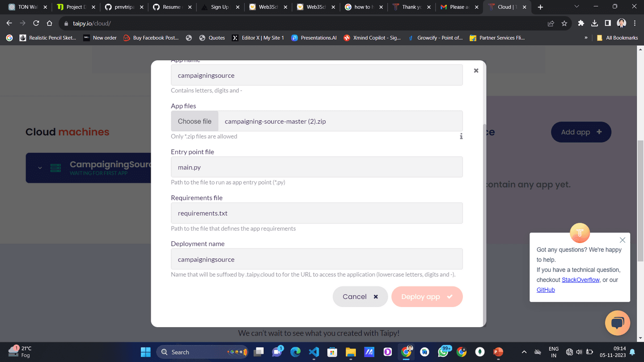Screen dimensions: 644x362
Task: Open Editor X My Site 1 bookmark
Action: click(x=258, y=38)
